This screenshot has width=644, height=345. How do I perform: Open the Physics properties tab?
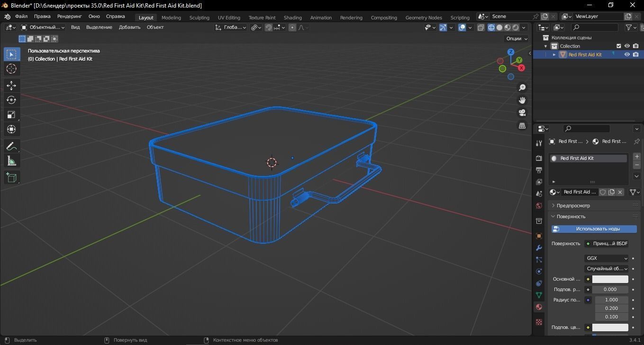539,271
